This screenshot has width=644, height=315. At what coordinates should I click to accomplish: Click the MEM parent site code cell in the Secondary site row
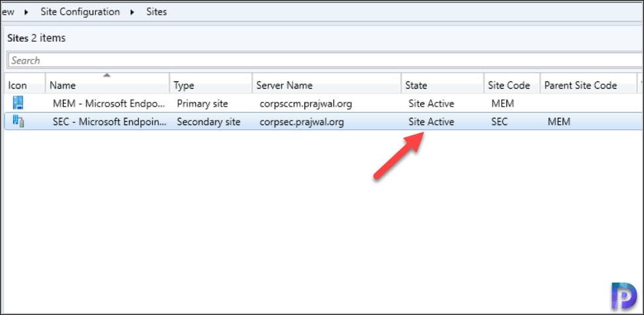559,122
